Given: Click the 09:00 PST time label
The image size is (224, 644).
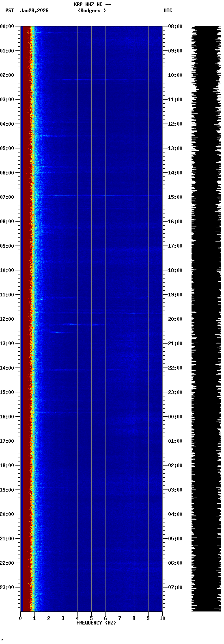Looking at the screenshot, I should (7, 246).
